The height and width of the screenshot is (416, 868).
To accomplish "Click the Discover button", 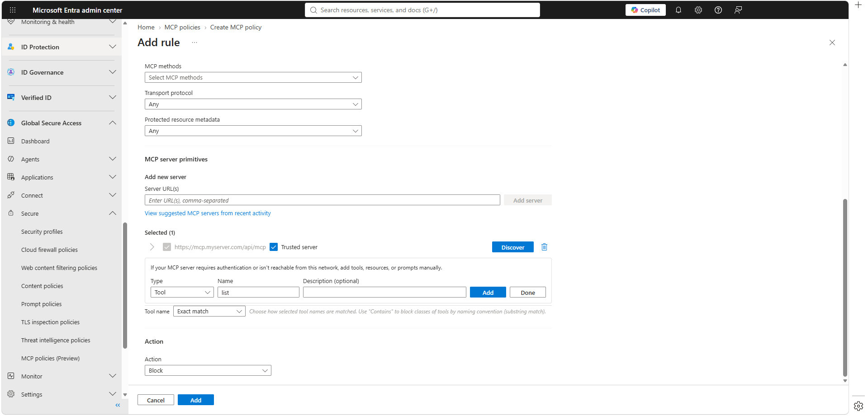I will pos(513,247).
